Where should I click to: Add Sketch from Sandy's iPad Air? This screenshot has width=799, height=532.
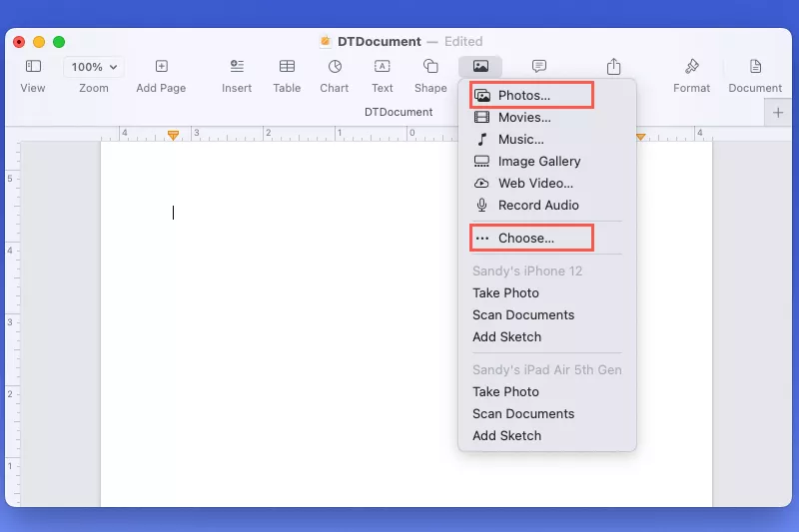tap(547, 435)
